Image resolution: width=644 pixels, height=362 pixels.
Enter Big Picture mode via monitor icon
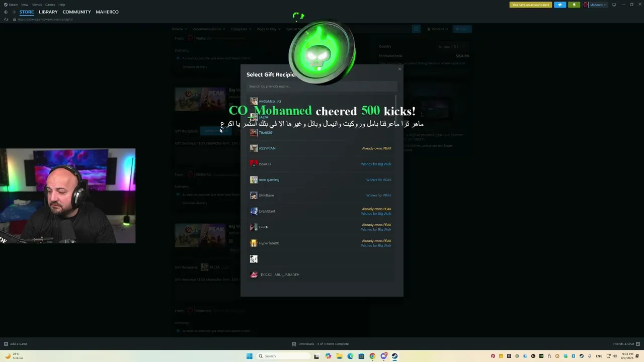(x=614, y=5)
